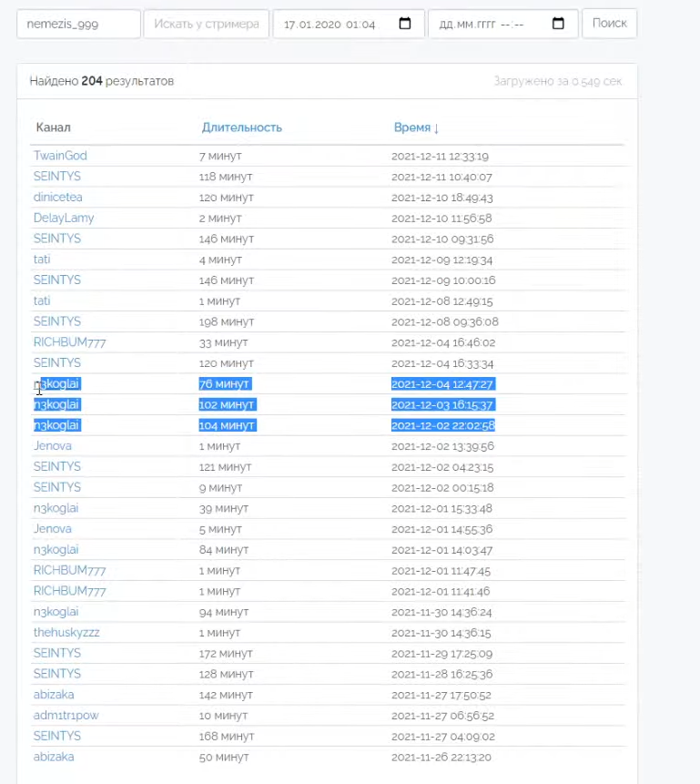
Task: Open calendar picker in end date field
Action: tap(558, 24)
